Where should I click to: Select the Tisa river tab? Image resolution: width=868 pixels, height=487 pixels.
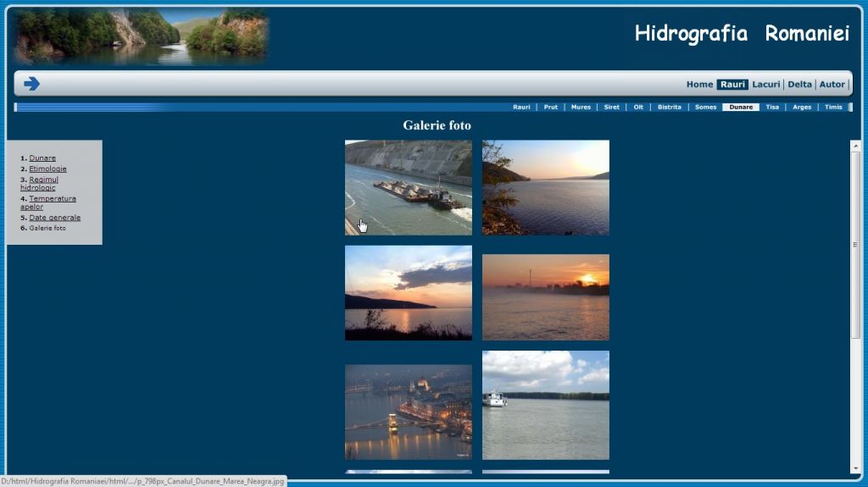coord(771,108)
